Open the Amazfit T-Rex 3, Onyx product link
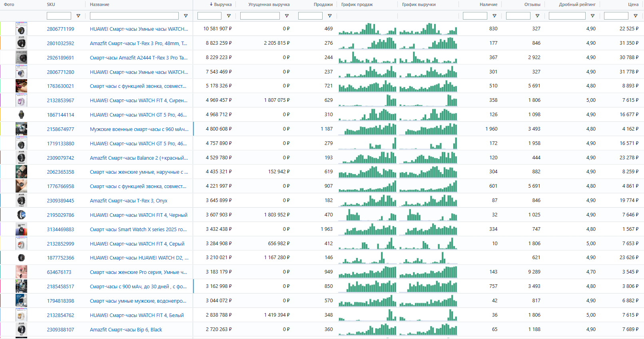The image size is (644, 339). (129, 201)
